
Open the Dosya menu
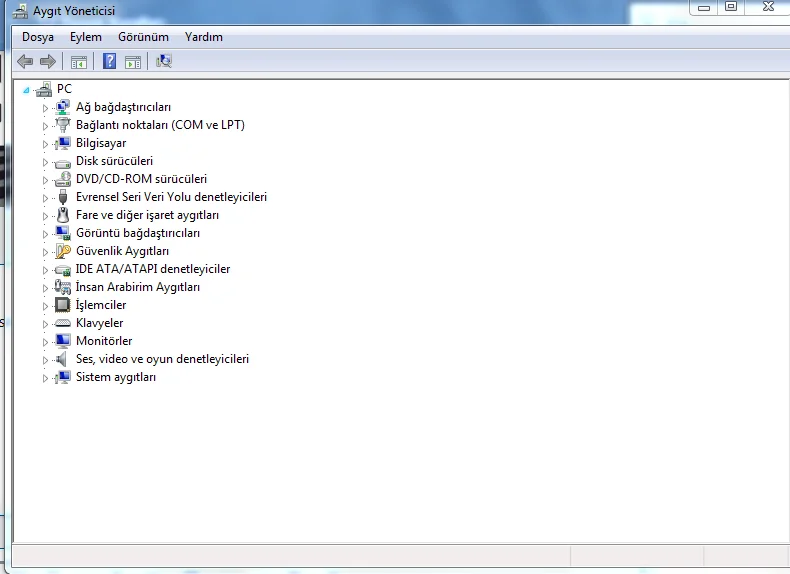coord(38,37)
